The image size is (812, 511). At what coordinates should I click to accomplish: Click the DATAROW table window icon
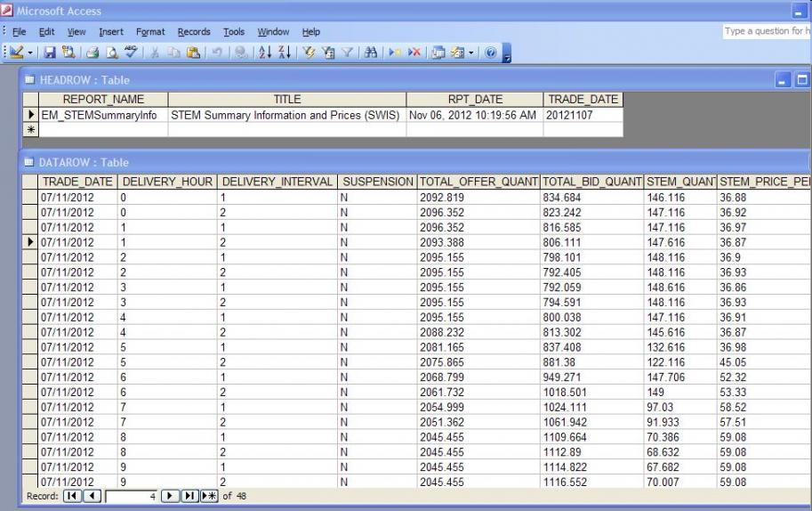(29, 162)
